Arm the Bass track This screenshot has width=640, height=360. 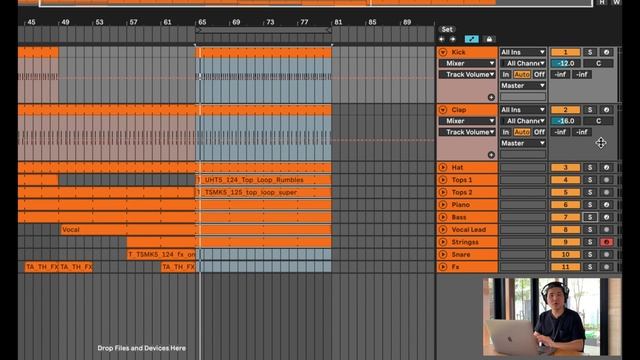pyautogui.click(x=607, y=217)
